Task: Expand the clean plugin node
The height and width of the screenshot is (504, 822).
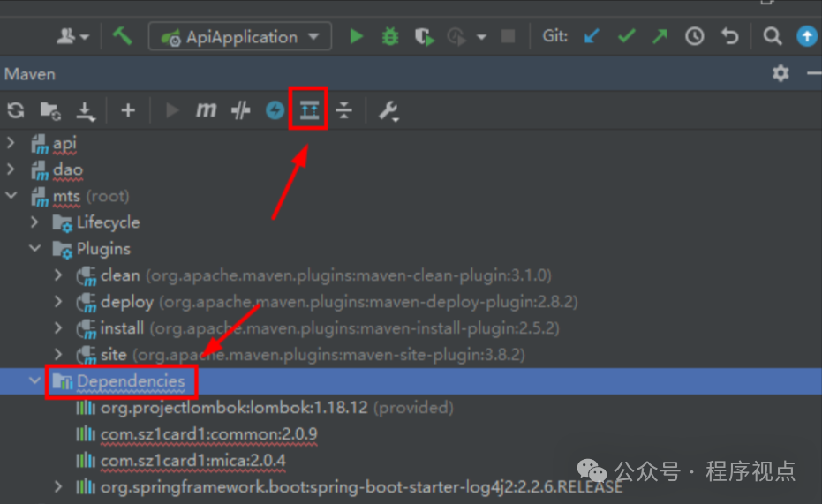Action: coord(58,275)
